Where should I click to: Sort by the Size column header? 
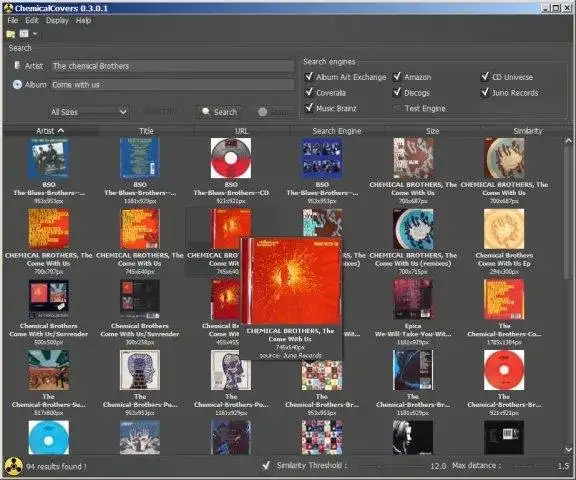[x=432, y=131]
